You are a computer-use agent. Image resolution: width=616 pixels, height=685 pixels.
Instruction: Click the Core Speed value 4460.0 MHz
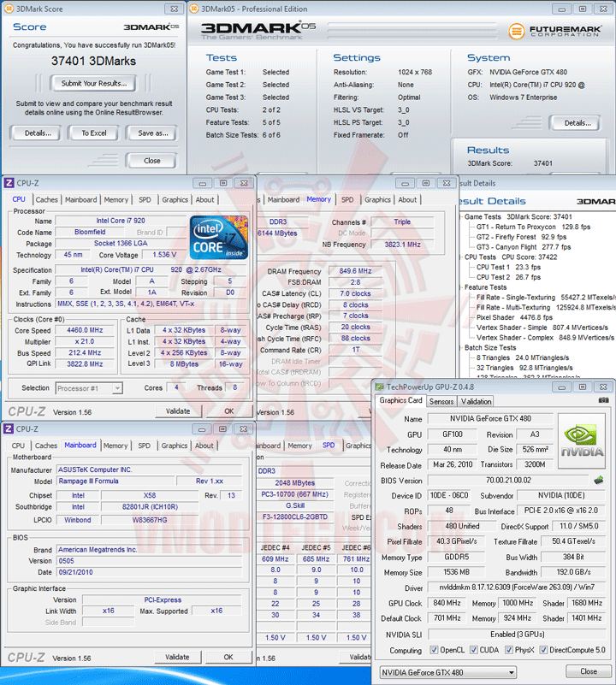[85, 330]
